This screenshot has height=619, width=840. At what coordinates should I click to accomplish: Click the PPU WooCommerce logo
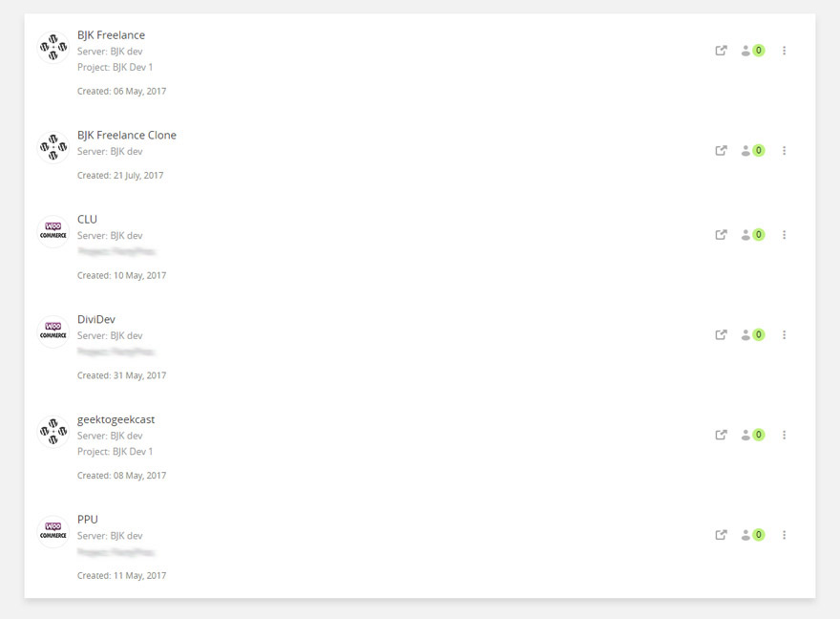click(53, 532)
